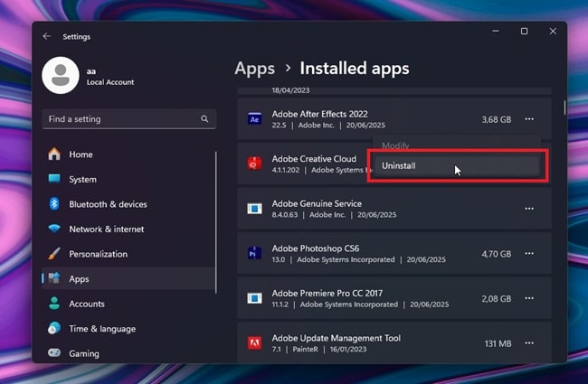This screenshot has height=384, width=588.
Task: Select the Adobe Genuine Service name
Action: click(317, 204)
